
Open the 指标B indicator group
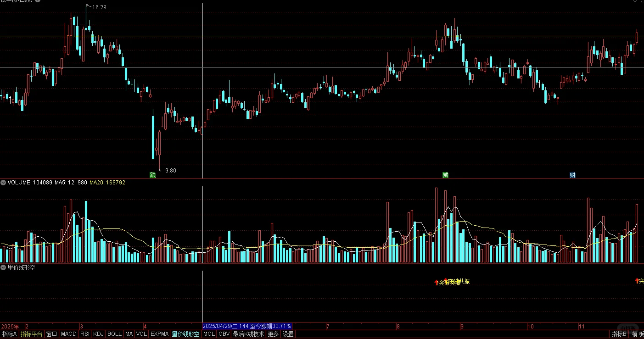coord(619,334)
